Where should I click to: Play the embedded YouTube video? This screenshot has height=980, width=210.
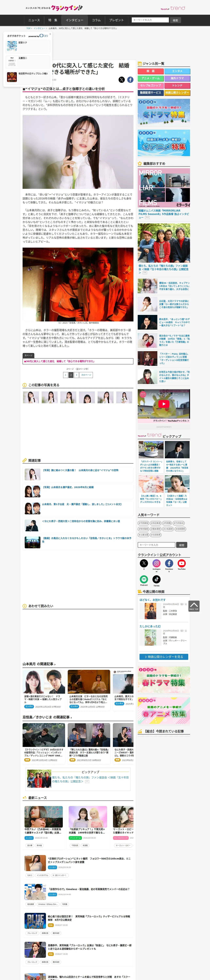164,404
